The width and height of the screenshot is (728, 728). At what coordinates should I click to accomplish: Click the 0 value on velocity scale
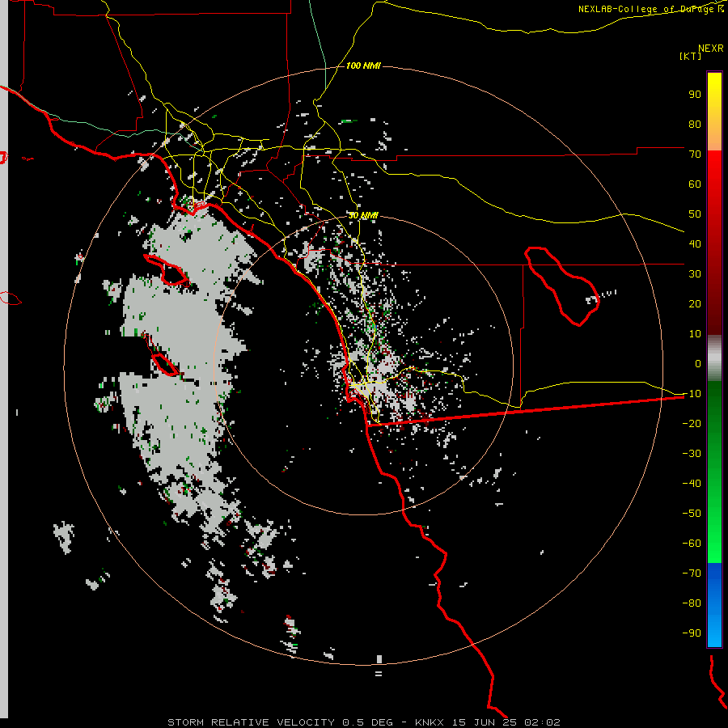pos(698,363)
